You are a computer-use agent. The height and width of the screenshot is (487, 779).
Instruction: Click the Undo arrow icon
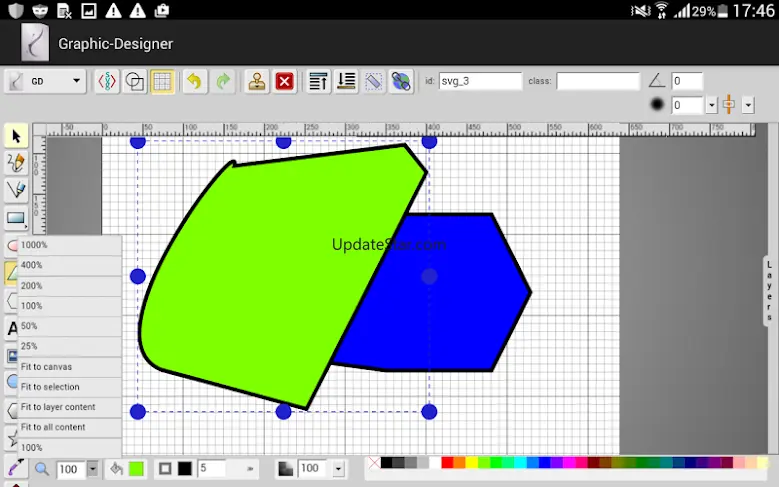[x=194, y=82]
